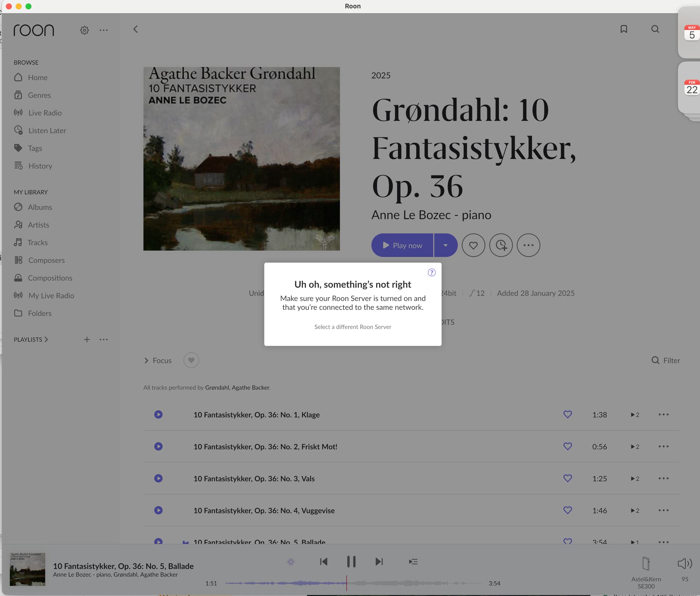
Task: Pause playback
Action: click(x=351, y=562)
